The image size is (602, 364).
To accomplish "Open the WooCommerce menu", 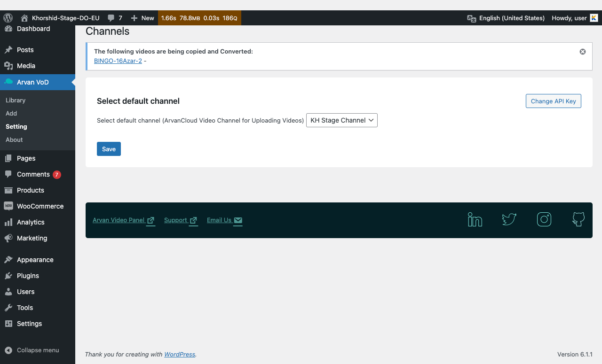I will pyautogui.click(x=38, y=206).
